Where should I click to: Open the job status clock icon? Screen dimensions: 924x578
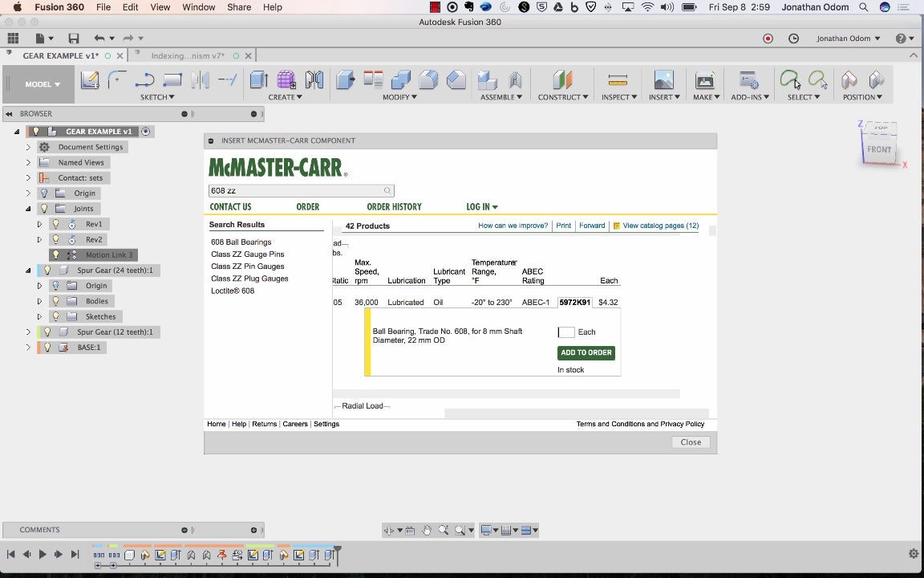[793, 39]
